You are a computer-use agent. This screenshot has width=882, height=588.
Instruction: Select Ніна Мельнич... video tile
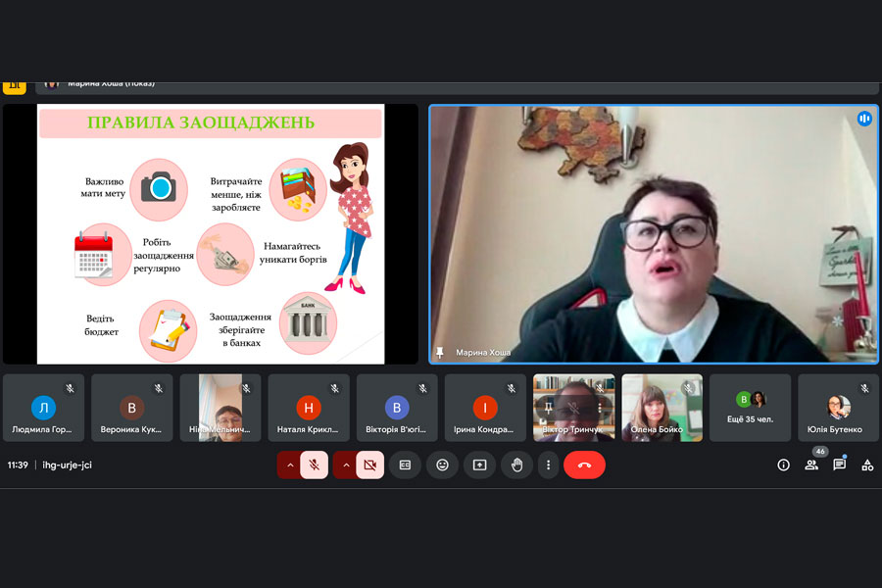coord(220,408)
